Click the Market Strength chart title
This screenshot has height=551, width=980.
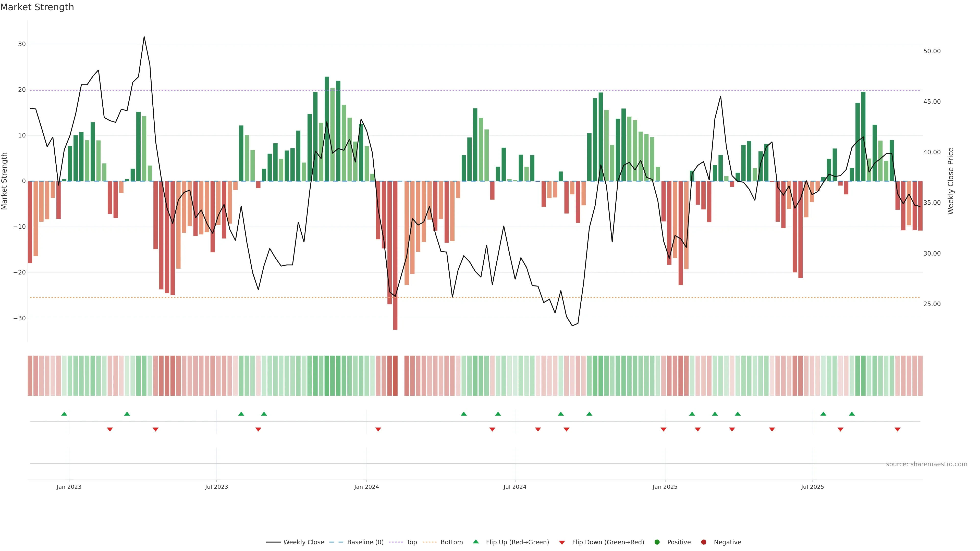pos(37,7)
